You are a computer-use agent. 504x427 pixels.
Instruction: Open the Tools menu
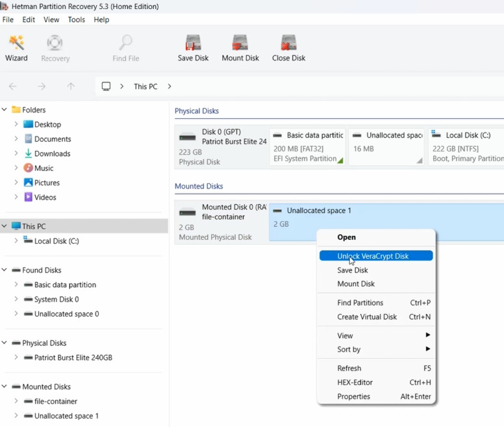77,19
